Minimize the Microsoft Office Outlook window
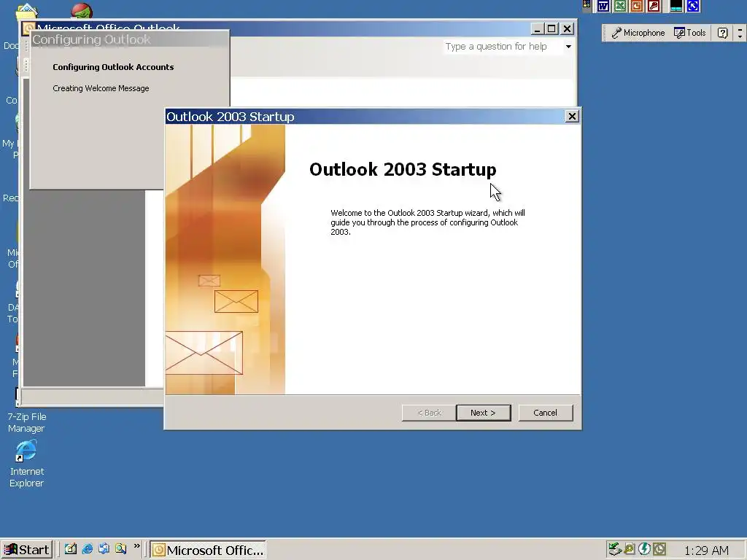This screenshot has height=560, width=747. [537, 29]
